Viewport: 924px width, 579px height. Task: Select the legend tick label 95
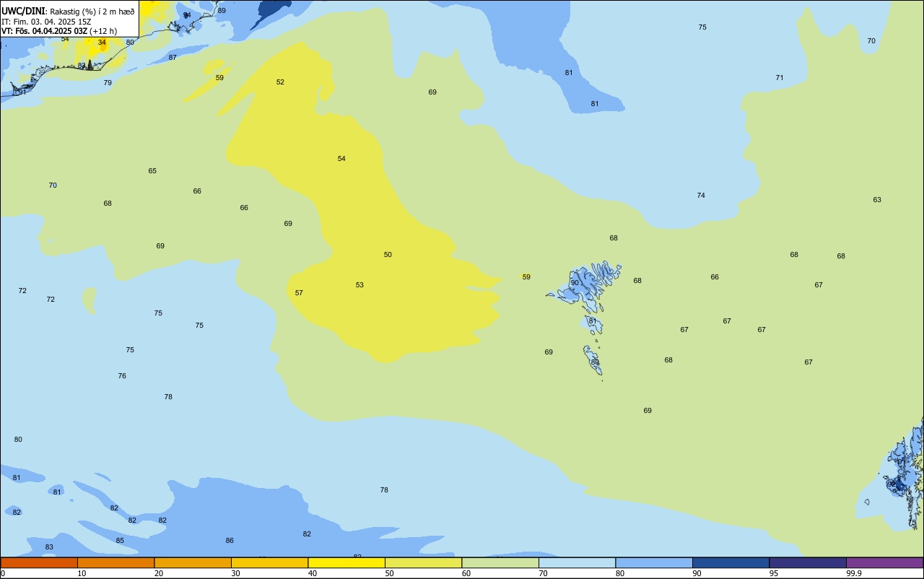[774, 573]
